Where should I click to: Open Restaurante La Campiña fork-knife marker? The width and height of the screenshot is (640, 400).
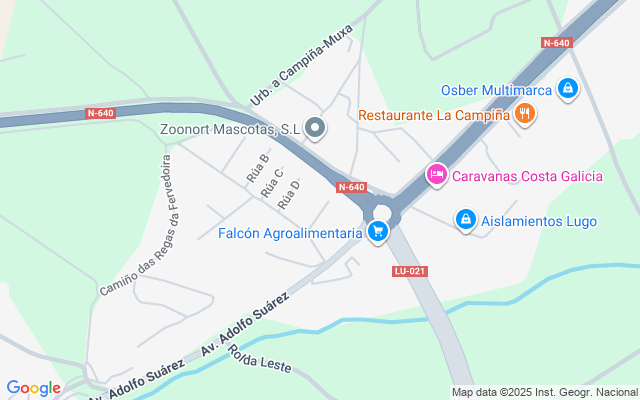pos(524,114)
